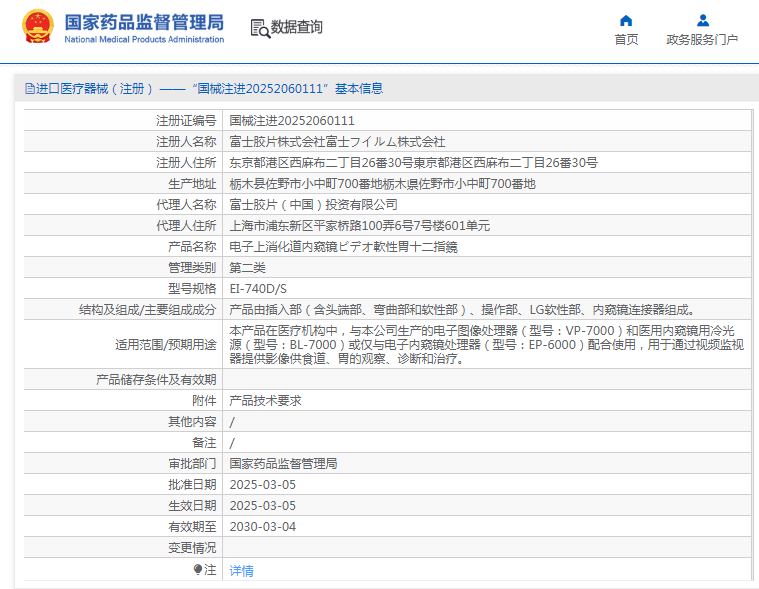Viewport: 759px width, 589px height.
Task: Click the 数据查询 search document icon
Action: [260, 28]
